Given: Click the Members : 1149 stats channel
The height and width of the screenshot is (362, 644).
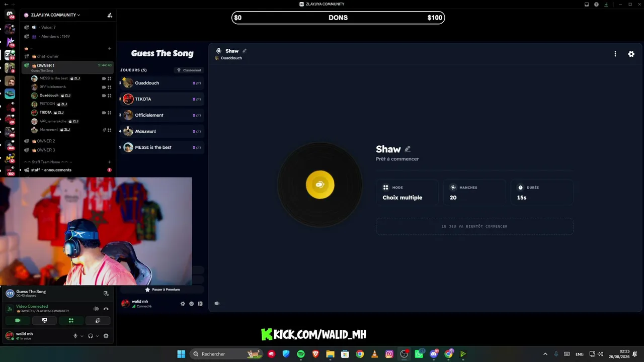Looking at the screenshot, I should click(x=68, y=37).
